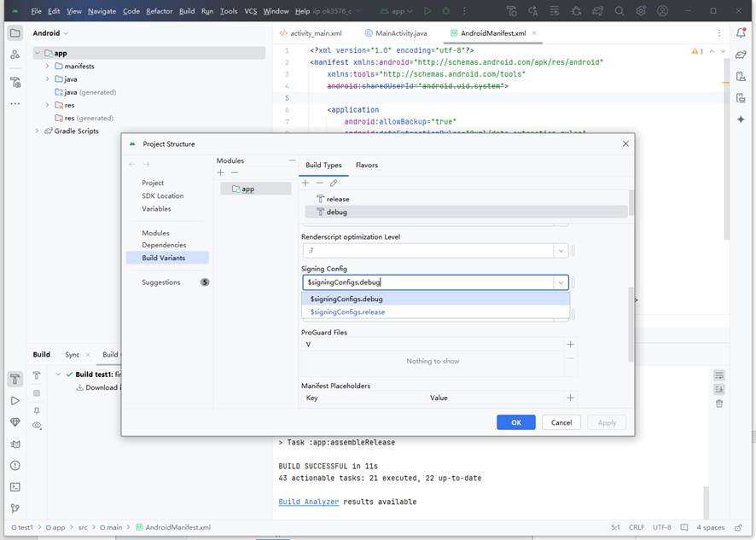Viewport: 756px width, 540px height.
Task: Switch to the activity_main.xml editor tab
Action: (x=311, y=33)
